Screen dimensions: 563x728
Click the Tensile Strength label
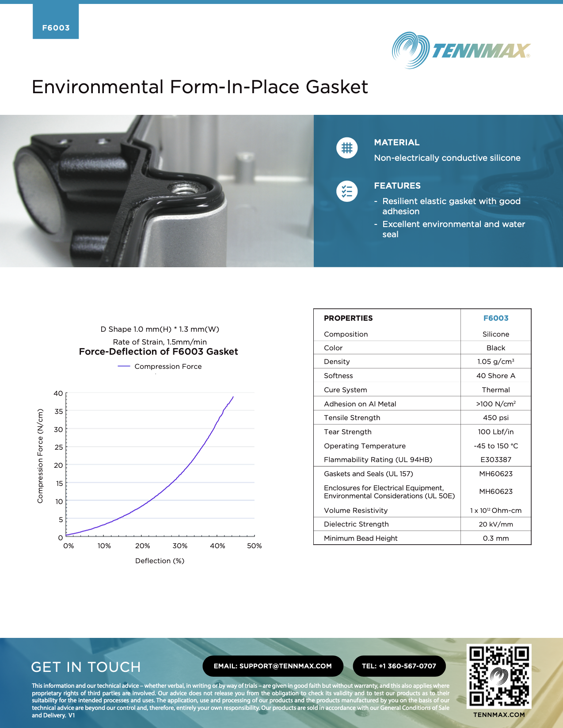pos(352,418)
